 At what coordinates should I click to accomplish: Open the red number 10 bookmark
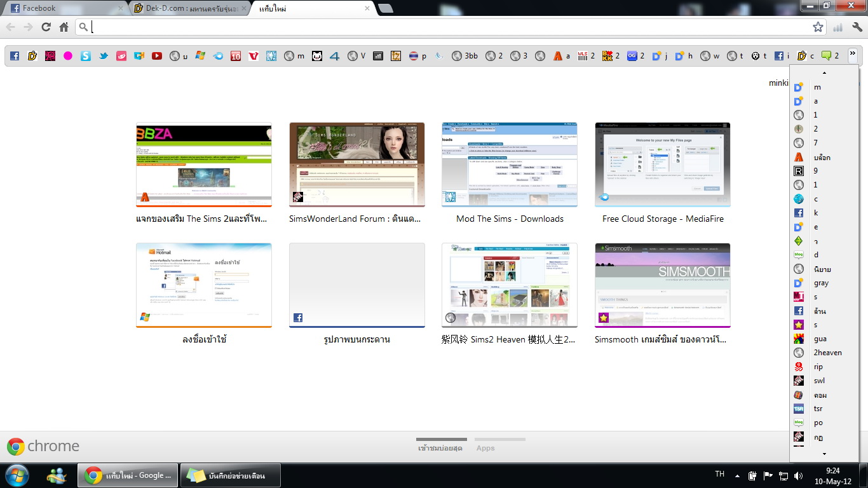[x=236, y=56]
